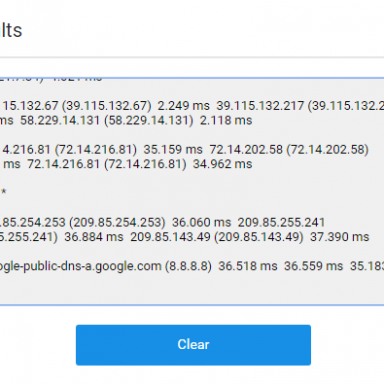The height and width of the screenshot is (384, 384).
Task: Select the 2.118 ms latency value
Action: pyautogui.click(x=226, y=120)
